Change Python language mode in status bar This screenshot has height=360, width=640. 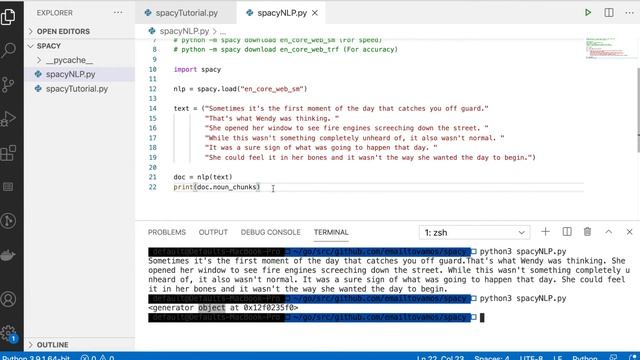[584, 358]
